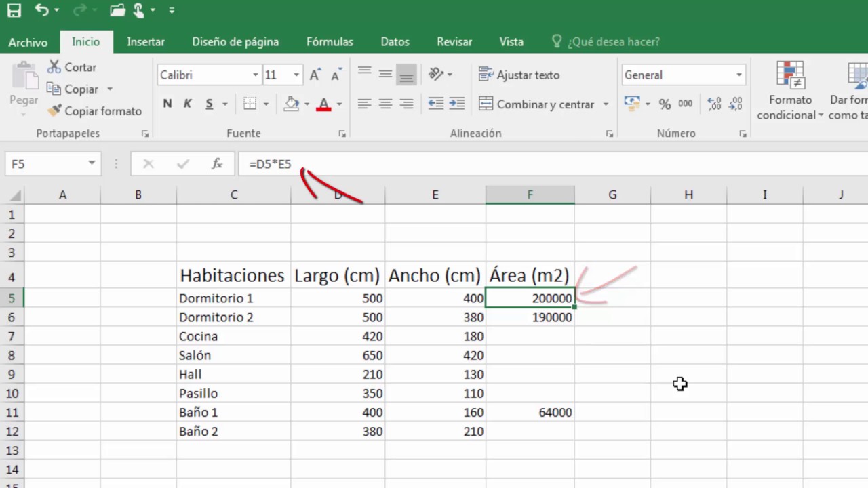Click the Copiar icon
This screenshot has width=868, height=488.
(x=54, y=89)
